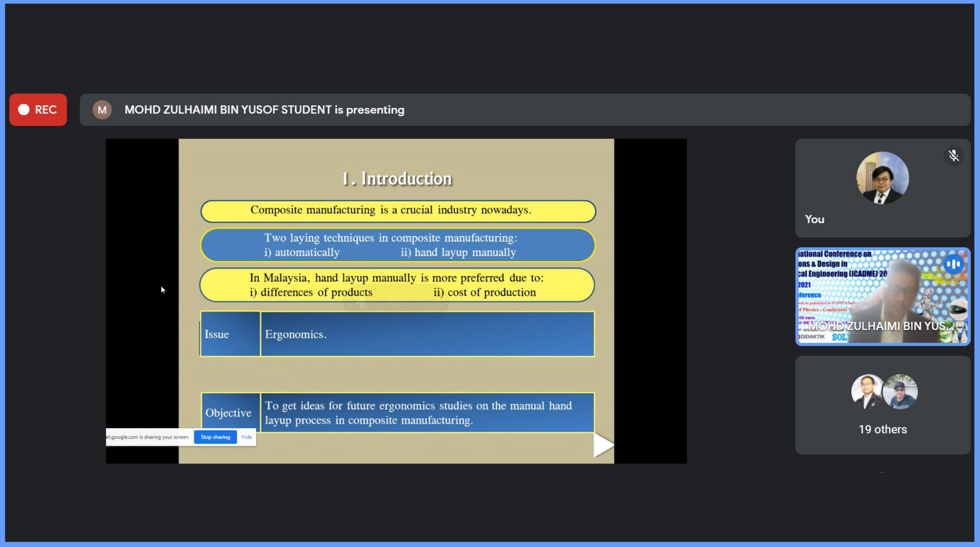Click the Hide link in sharing bar
The width and height of the screenshot is (980, 547).
click(246, 437)
